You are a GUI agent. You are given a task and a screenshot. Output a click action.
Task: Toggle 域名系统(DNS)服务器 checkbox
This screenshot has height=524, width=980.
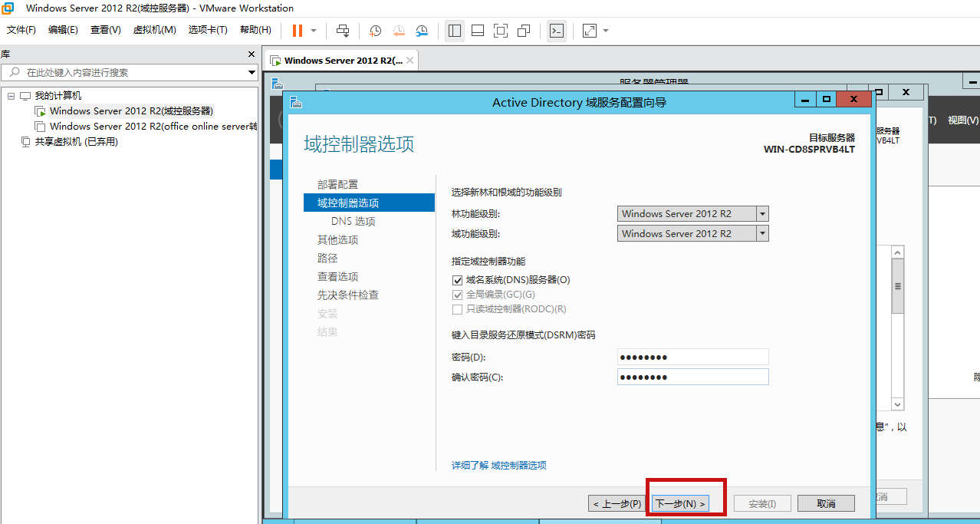point(459,281)
